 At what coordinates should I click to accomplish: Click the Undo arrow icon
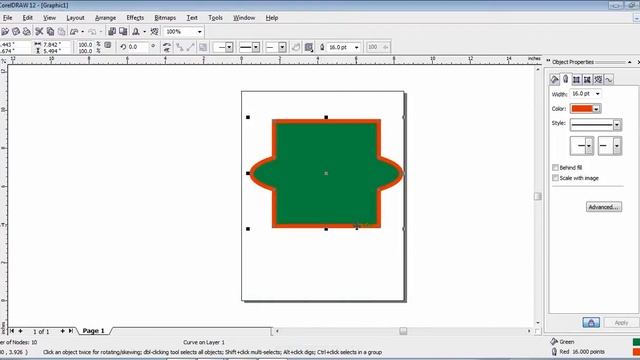(74, 31)
